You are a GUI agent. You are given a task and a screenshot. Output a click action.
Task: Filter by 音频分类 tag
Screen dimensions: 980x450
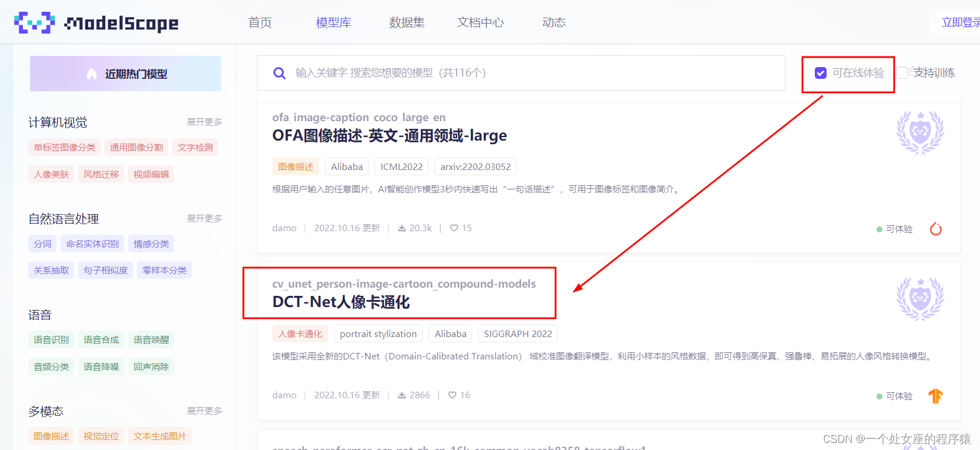pos(51,366)
